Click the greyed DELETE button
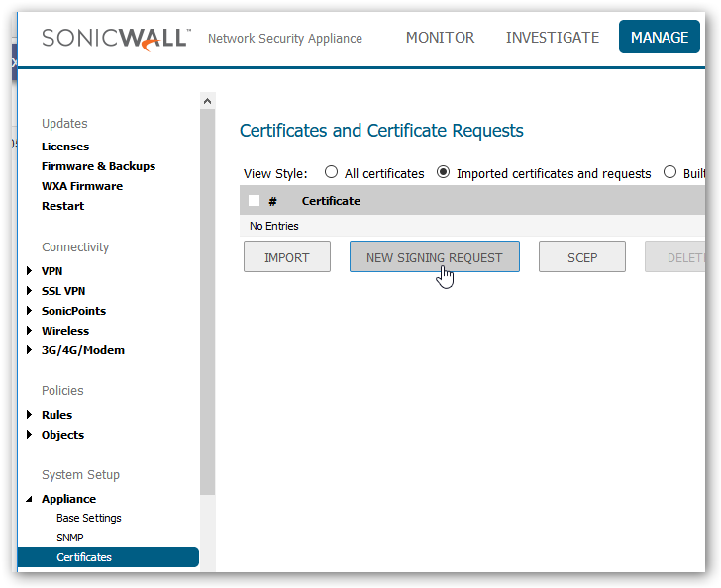This screenshot has width=721, height=588. pos(675,256)
